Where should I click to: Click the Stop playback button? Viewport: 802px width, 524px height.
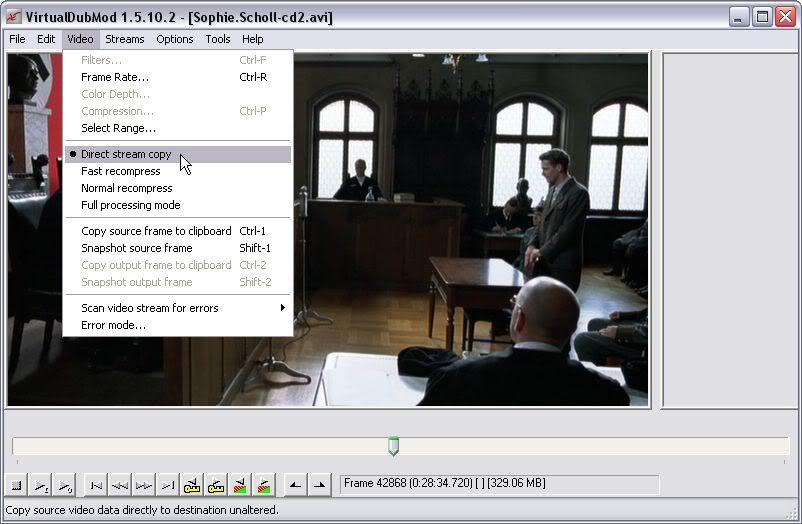click(x=17, y=485)
